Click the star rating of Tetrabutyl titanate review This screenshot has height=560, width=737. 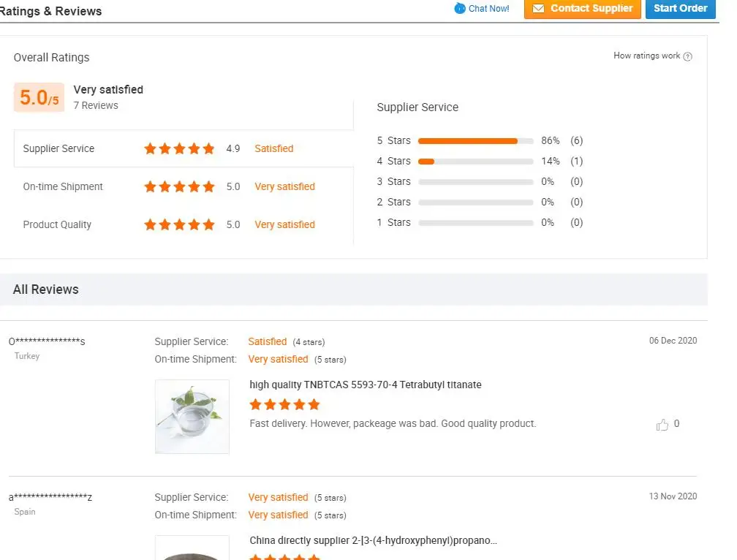(285, 404)
